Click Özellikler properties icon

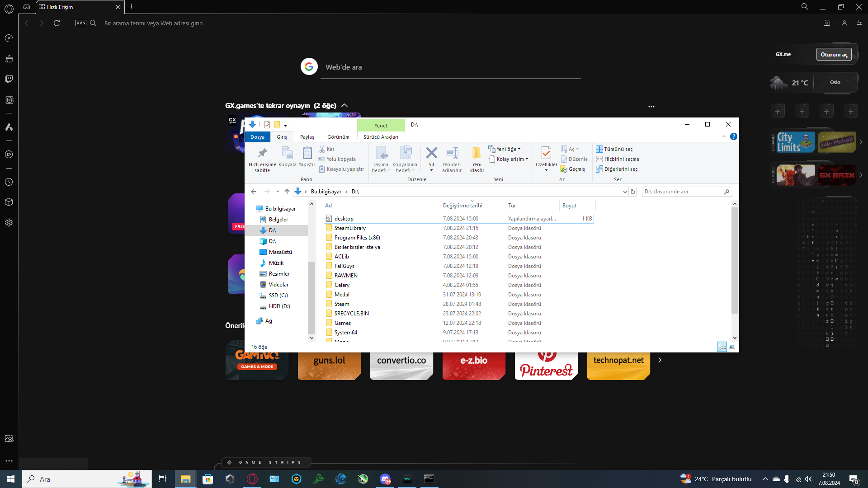[x=546, y=154]
